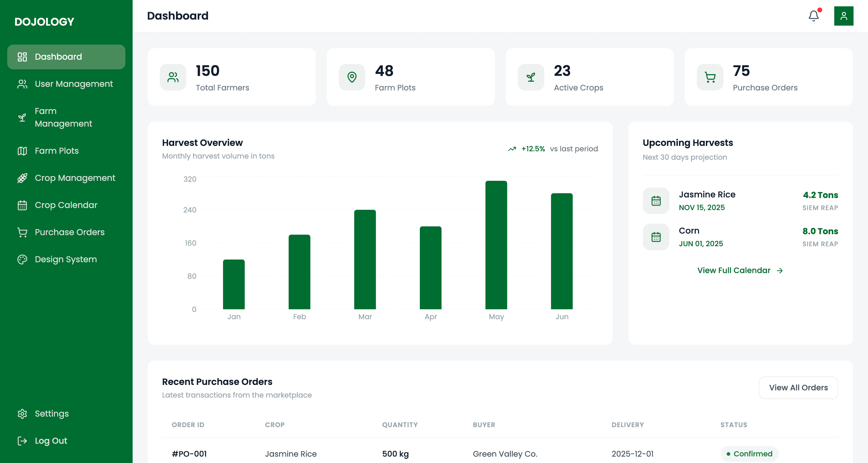
Task: Open the user profile avatar button
Action: pyautogui.click(x=843, y=16)
